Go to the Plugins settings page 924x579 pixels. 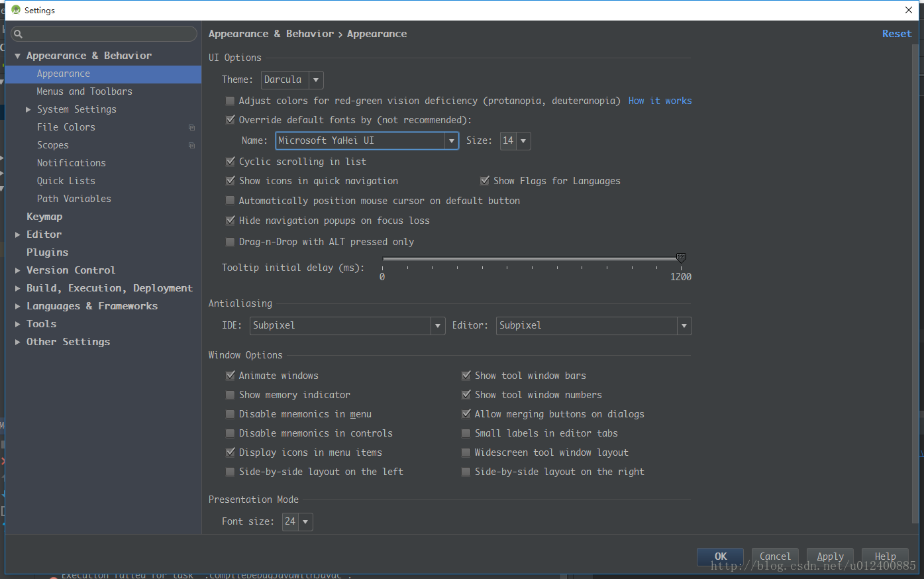tap(47, 252)
